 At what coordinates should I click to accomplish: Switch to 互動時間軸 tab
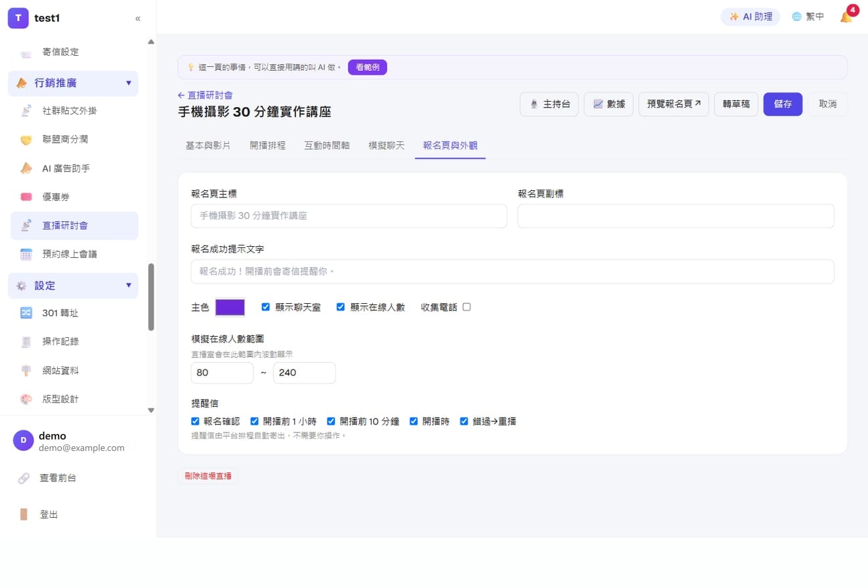point(327,146)
